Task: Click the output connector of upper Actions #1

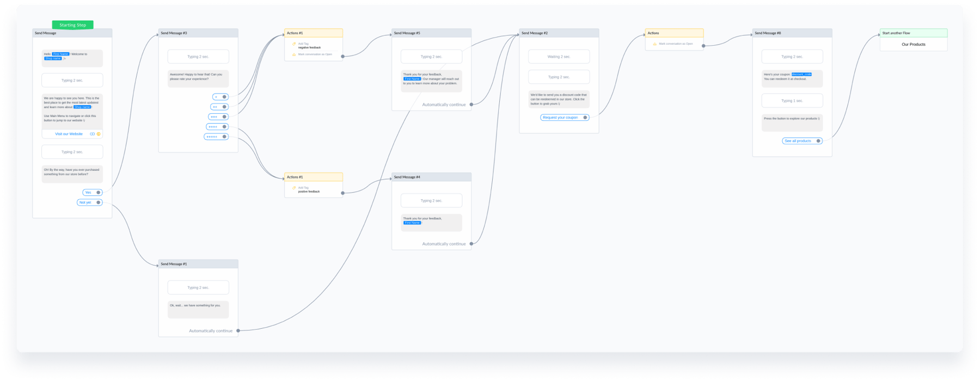Action: (x=342, y=56)
